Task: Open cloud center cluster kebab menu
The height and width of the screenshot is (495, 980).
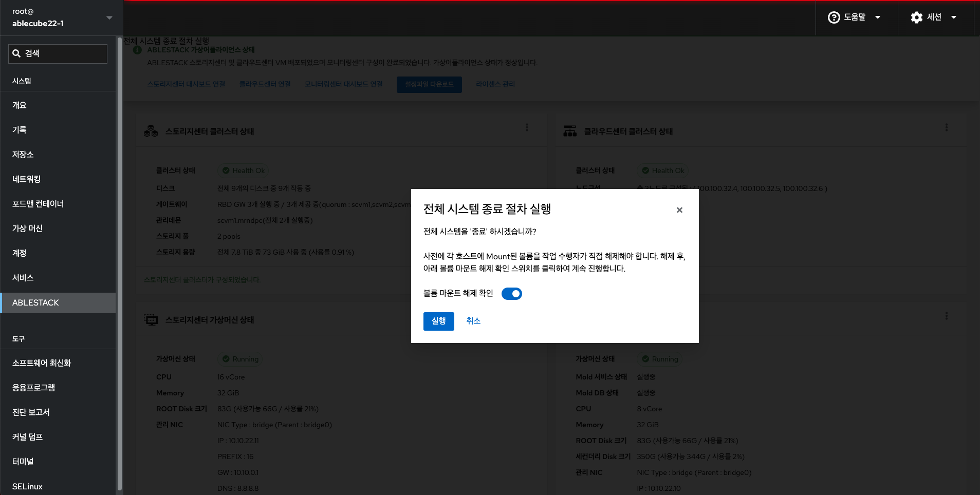Action: (x=946, y=127)
